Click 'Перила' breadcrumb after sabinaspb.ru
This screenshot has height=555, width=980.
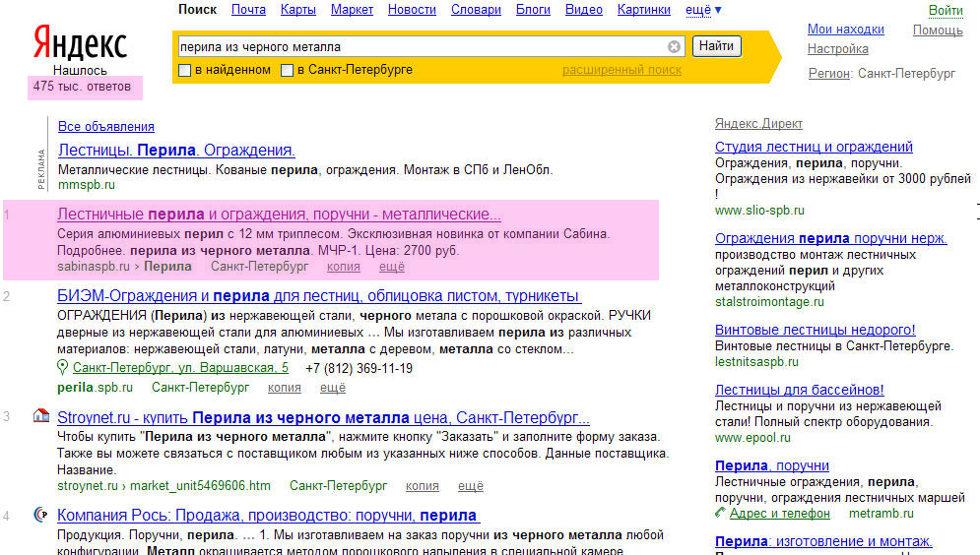pyautogui.click(x=167, y=267)
